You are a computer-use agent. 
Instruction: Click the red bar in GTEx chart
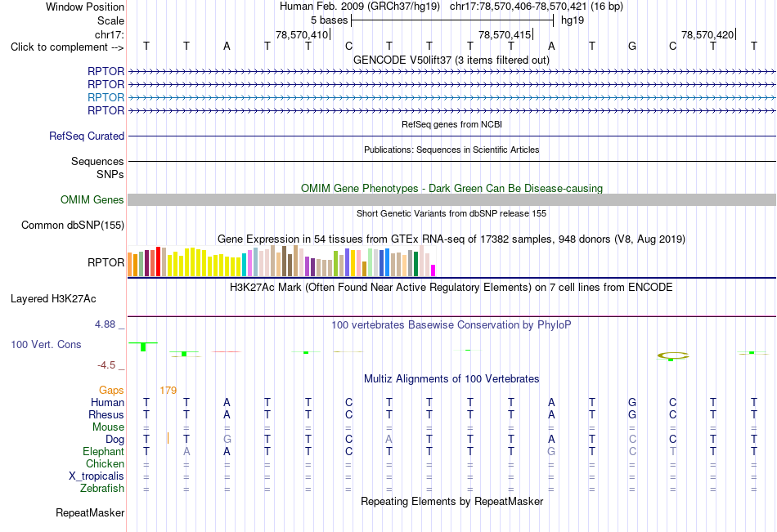[x=158, y=262]
